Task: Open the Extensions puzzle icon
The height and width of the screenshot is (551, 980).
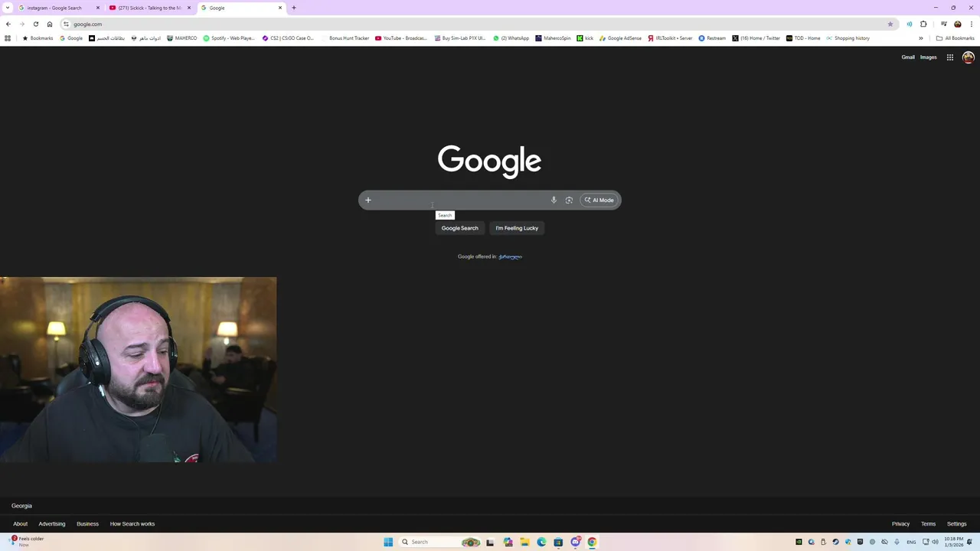Action: coord(923,24)
